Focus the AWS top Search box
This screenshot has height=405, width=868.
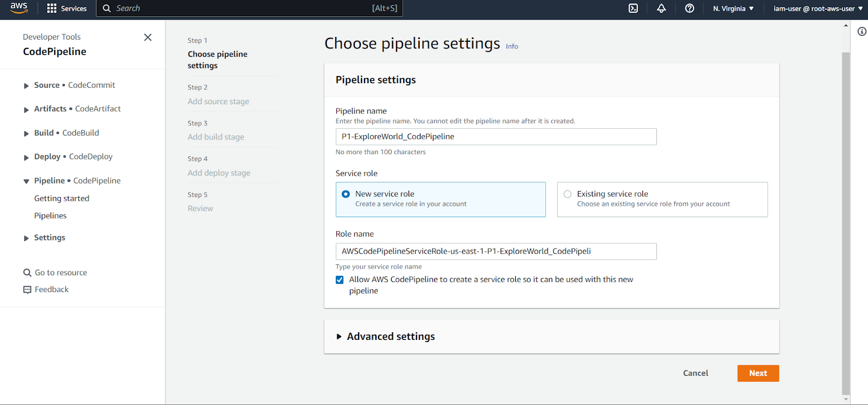250,9
